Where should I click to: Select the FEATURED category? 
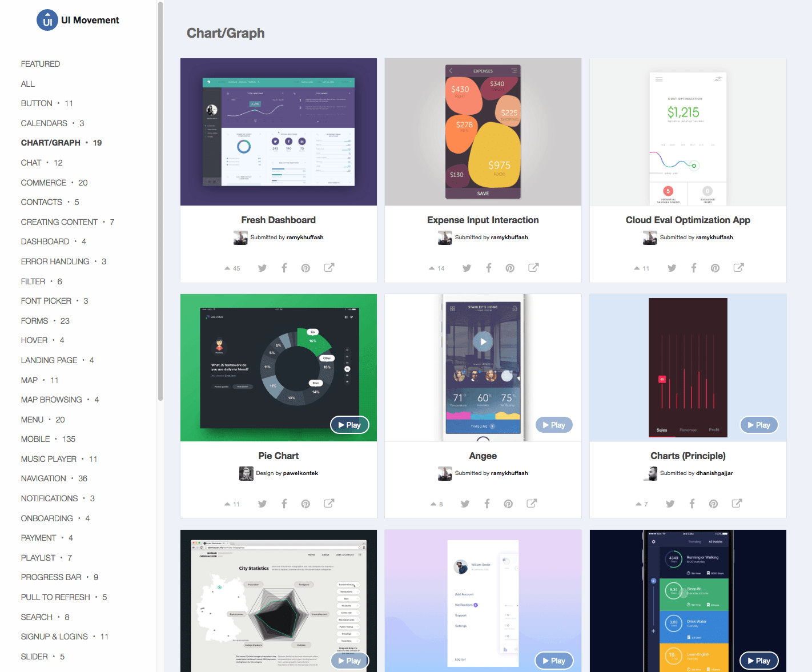pyautogui.click(x=40, y=63)
